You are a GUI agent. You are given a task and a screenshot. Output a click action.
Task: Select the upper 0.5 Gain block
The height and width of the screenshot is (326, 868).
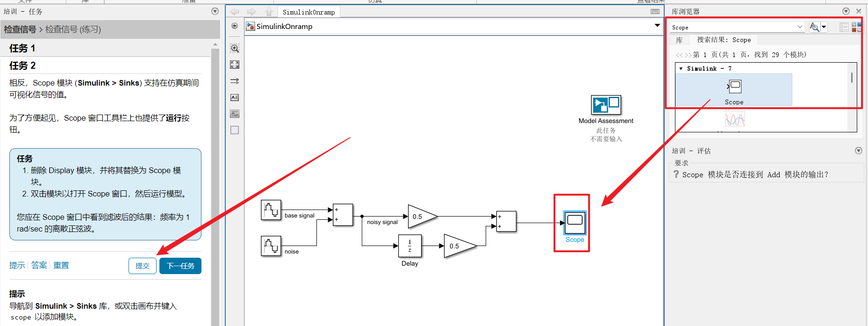pyautogui.click(x=423, y=217)
